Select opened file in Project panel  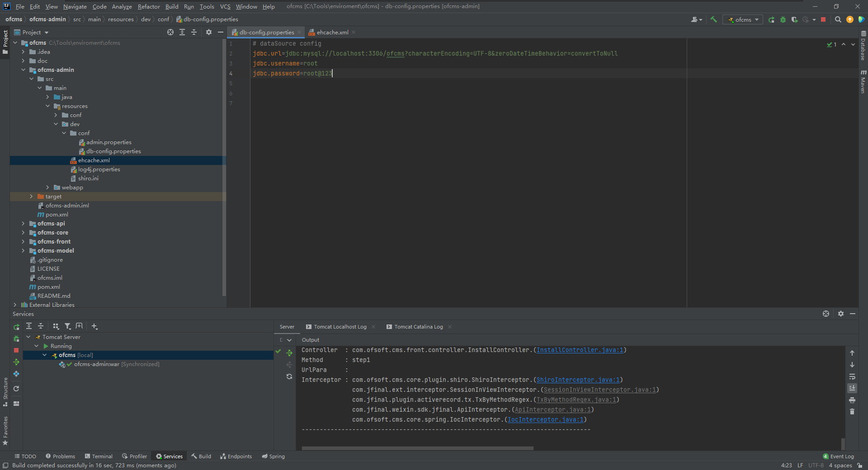[x=170, y=32]
